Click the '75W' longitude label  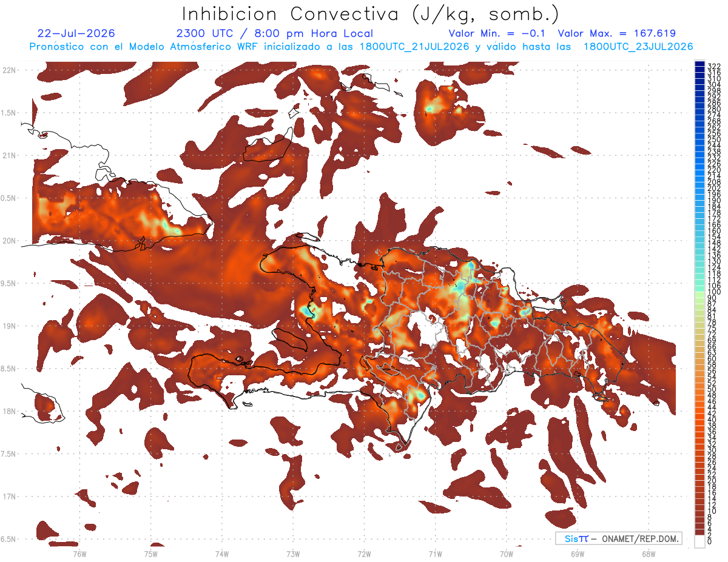pyautogui.click(x=150, y=554)
